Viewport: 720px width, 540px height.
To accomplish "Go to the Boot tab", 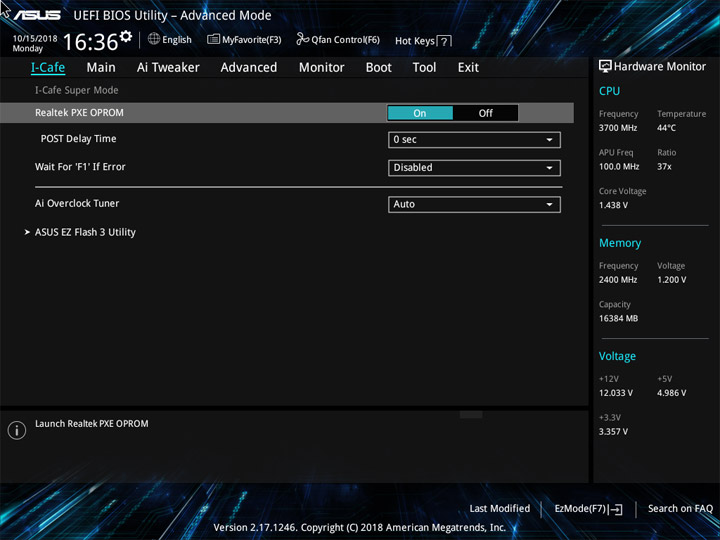I will click(379, 68).
